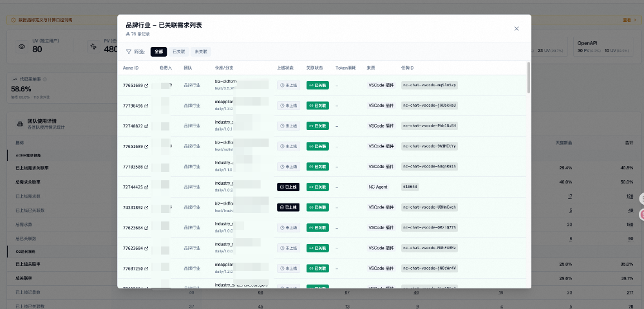Open external link icon beside Aone ID 72748822
This screenshot has height=309, width=644.
click(147, 126)
